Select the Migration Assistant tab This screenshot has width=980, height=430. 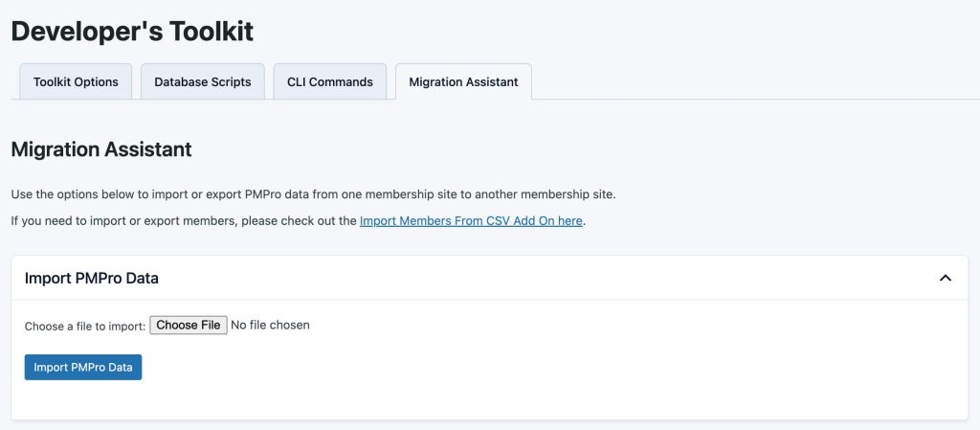click(x=463, y=82)
